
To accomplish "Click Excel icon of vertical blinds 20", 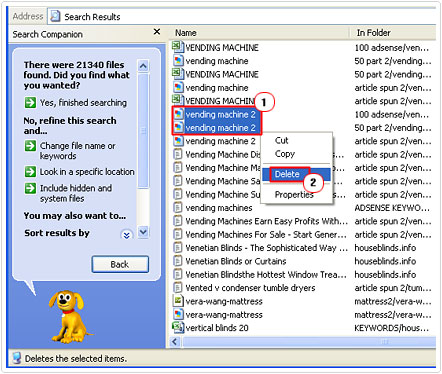I will pyautogui.click(x=178, y=327).
